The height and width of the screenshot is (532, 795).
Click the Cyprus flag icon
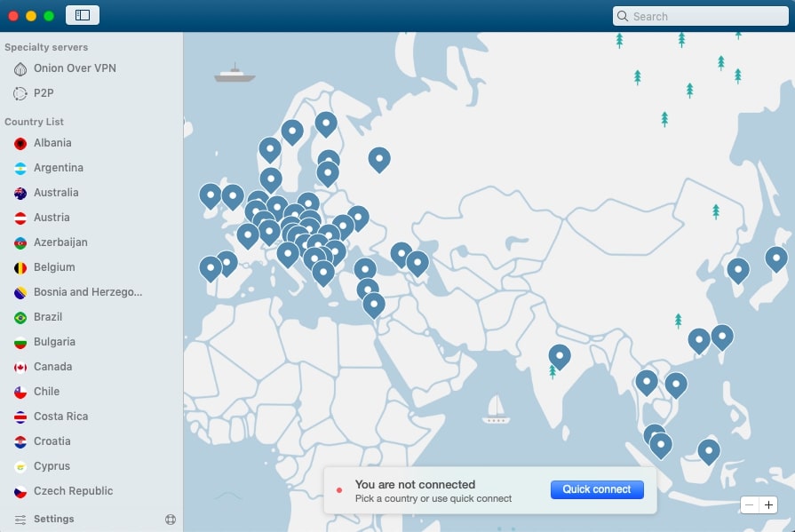(x=20, y=466)
